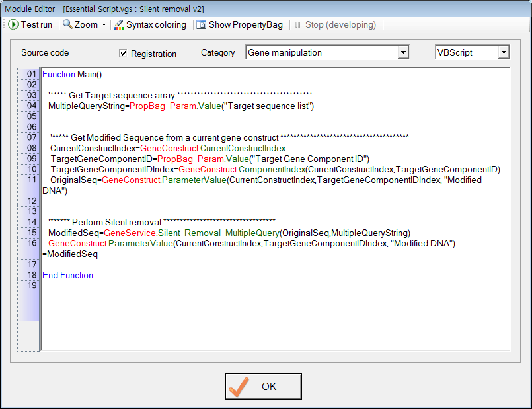Click the 'Perform Silent removal' comment line
The image size is (532, 409).
pyautogui.click(x=161, y=222)
